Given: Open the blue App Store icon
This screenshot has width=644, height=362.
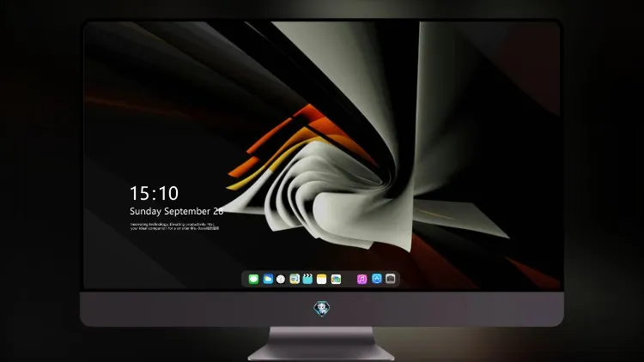Looking at the screenshot, I should point(377,279).
